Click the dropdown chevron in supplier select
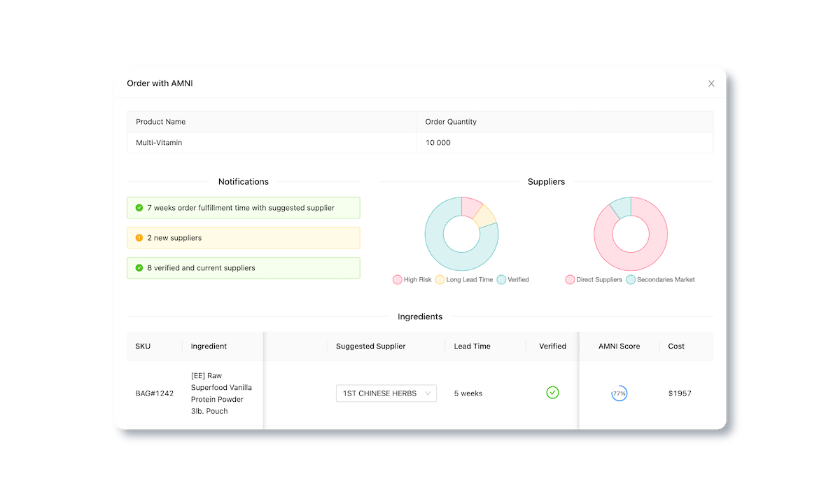Viewport: 840px width, 504px height. pos(428,393)
